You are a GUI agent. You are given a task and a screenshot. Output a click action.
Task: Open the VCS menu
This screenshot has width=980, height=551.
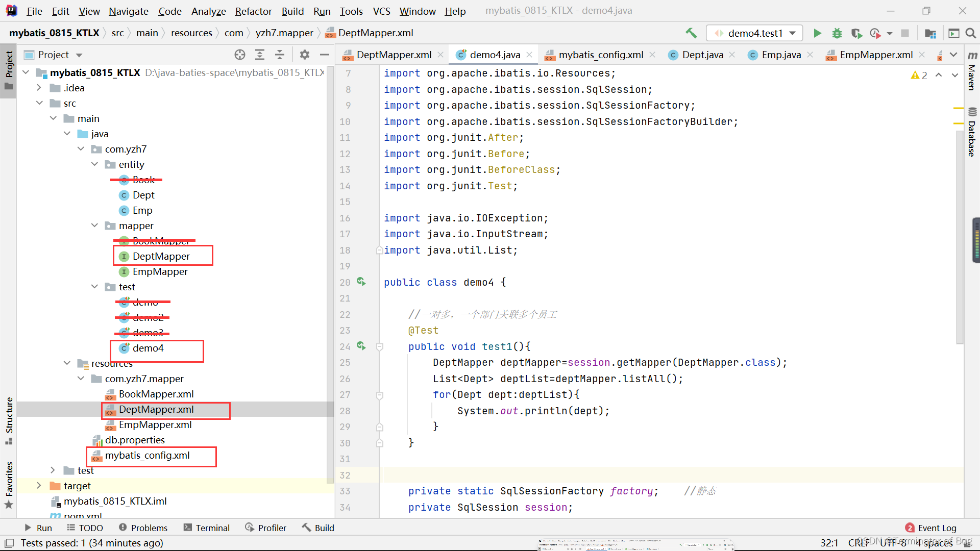click(x=381, y=11)
